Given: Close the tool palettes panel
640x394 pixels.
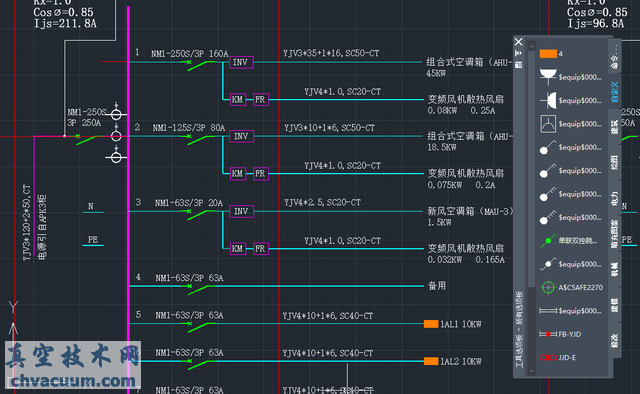Looking at the screenshot, I should coord(519,42).
